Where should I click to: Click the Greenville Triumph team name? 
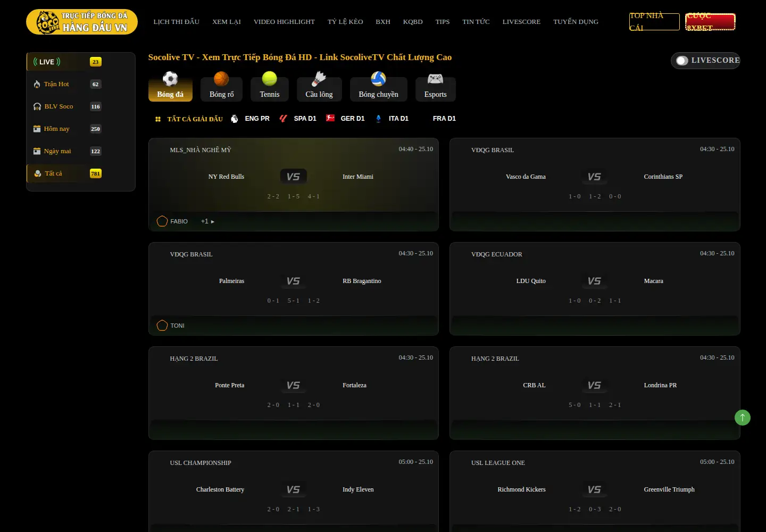pos(669,489)
